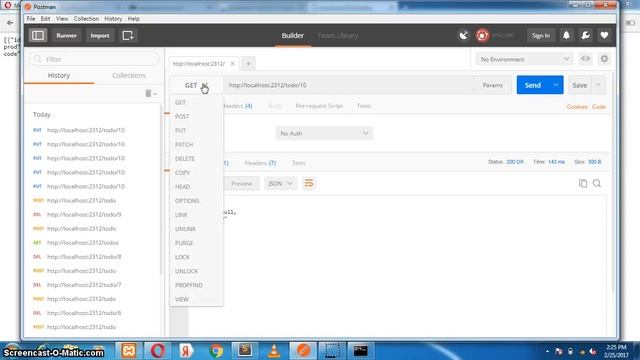This screenshot has height=360, width=640.
Task: Add a new request tab
Action: [248, 64]
